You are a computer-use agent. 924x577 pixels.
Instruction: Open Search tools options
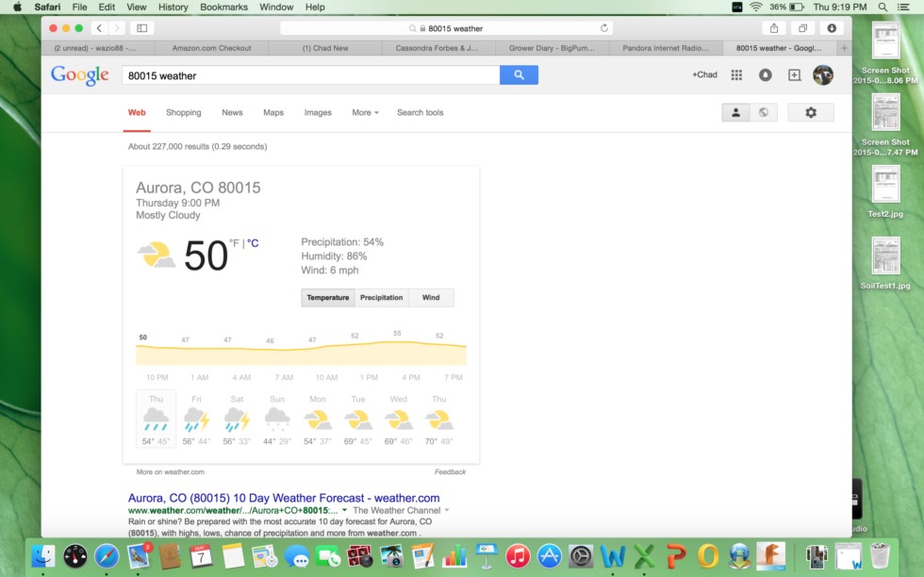(x=420, y=113)
